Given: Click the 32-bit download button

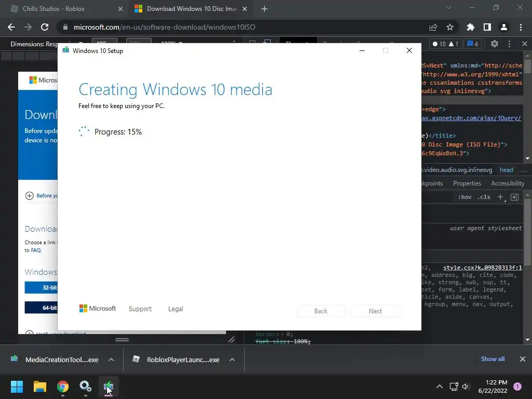Looking at the screenshot, I should [41, 287].
